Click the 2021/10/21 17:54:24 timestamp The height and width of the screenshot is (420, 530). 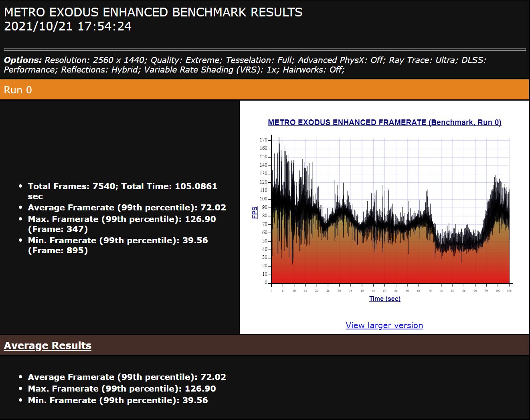(x=68, y=26)
